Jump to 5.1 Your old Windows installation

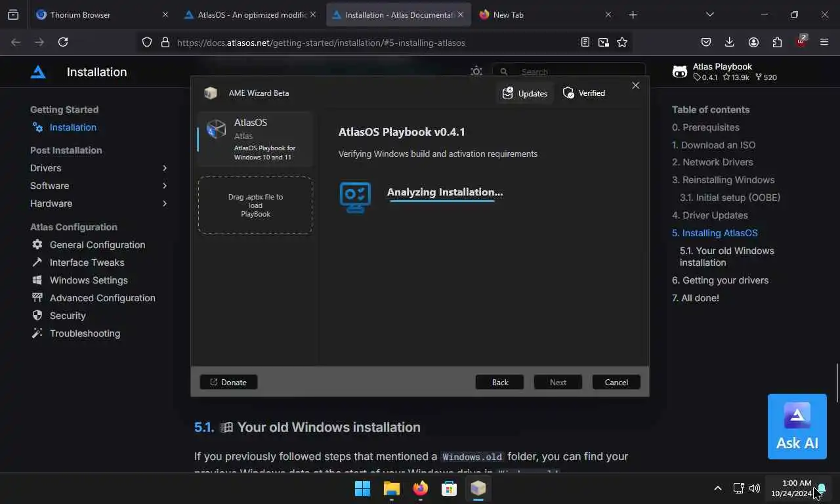click(726, 257)
